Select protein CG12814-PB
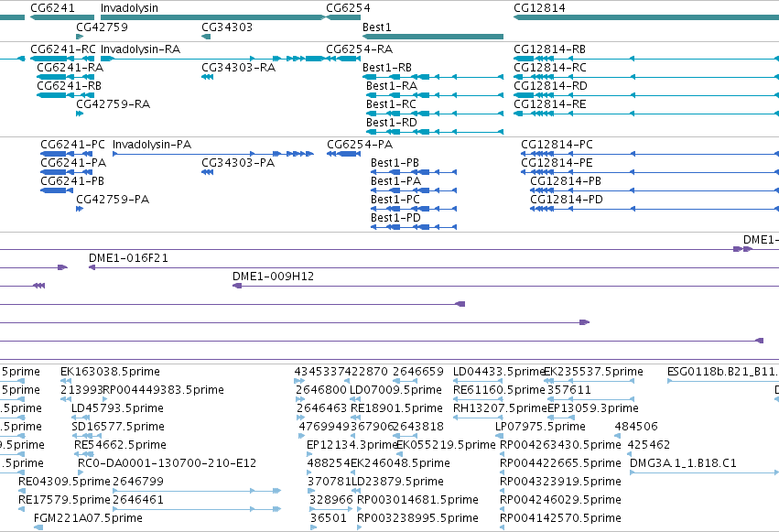This screenshot has height=532, width=779. pos(655,190)
